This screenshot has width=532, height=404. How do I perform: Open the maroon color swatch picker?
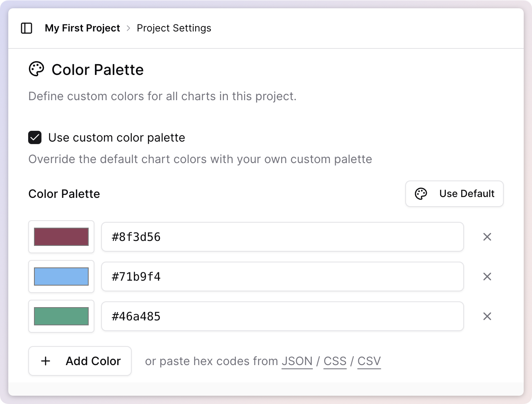click(x=61, y=237)
